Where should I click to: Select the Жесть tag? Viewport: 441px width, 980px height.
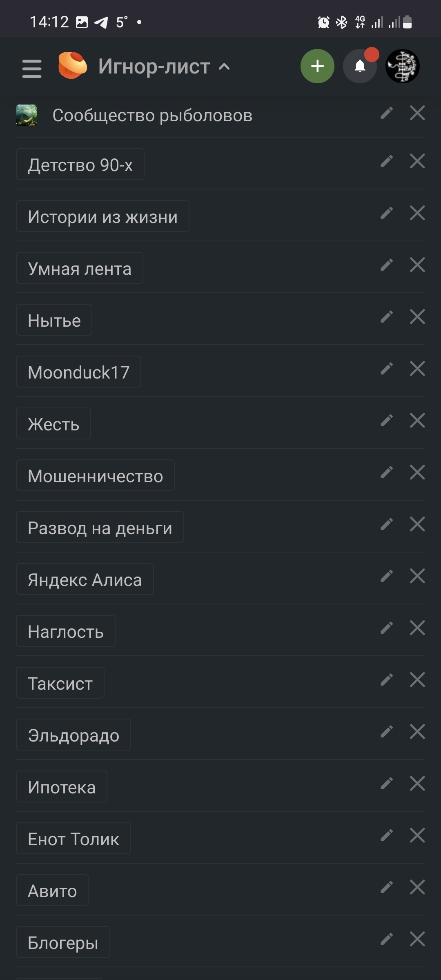tap(53, 424)
